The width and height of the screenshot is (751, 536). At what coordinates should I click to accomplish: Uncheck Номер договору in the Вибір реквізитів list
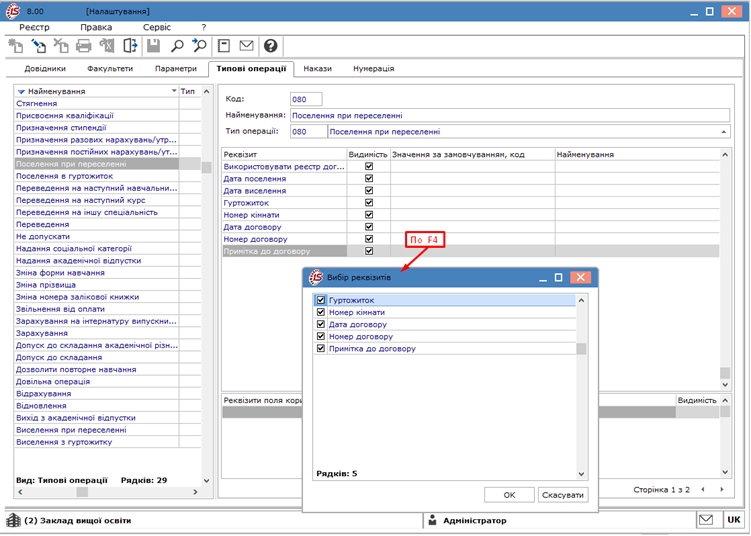pyautogui.click(x=321, y=336)
